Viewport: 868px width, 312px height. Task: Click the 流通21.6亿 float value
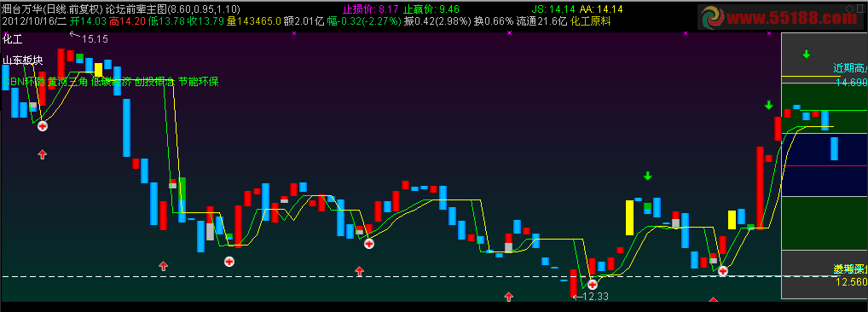pos(541,21)
